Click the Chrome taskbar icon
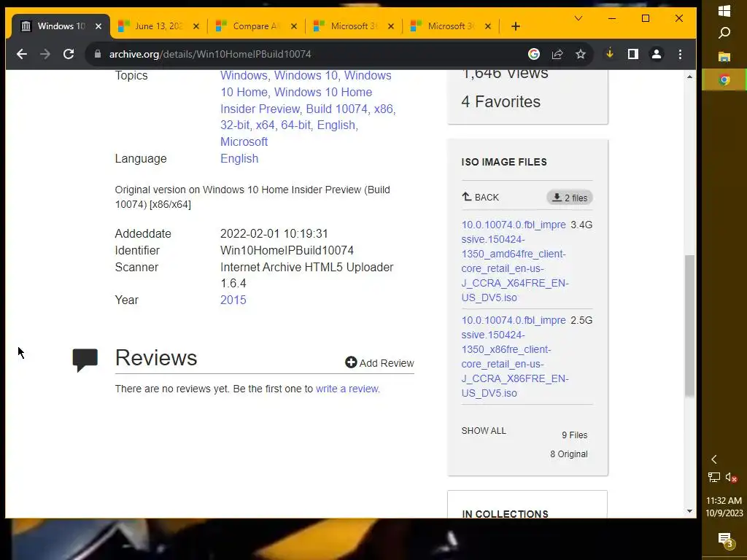 (724, 79)
